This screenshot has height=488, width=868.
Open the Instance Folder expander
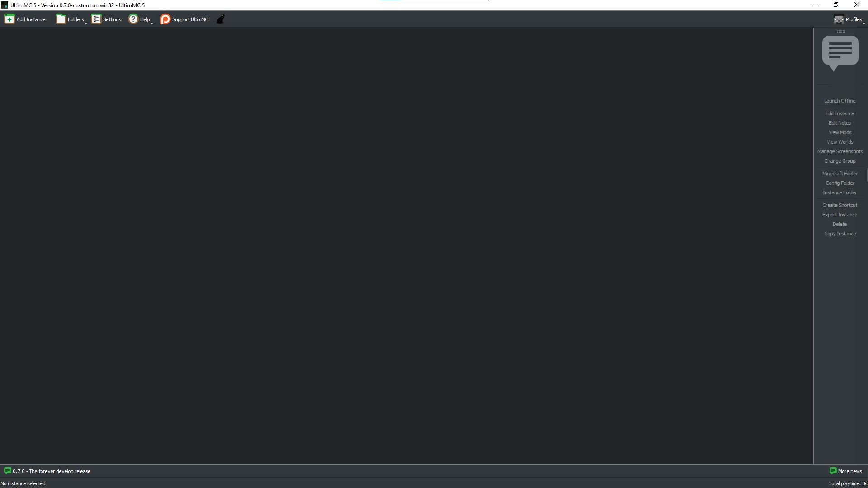pyautogui.click(x=840, y=192)
